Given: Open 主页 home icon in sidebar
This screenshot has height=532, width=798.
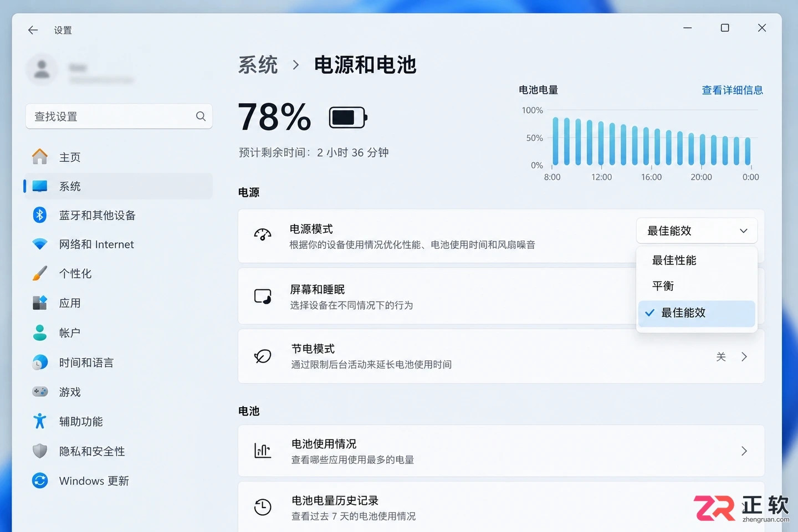Looking at the screenshot, I should click(40, 157).
